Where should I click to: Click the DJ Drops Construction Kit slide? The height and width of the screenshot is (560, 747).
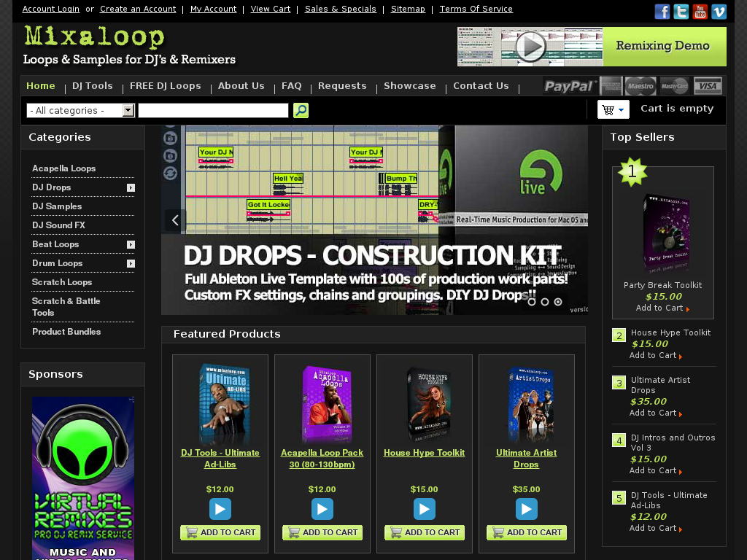point(374,220)
